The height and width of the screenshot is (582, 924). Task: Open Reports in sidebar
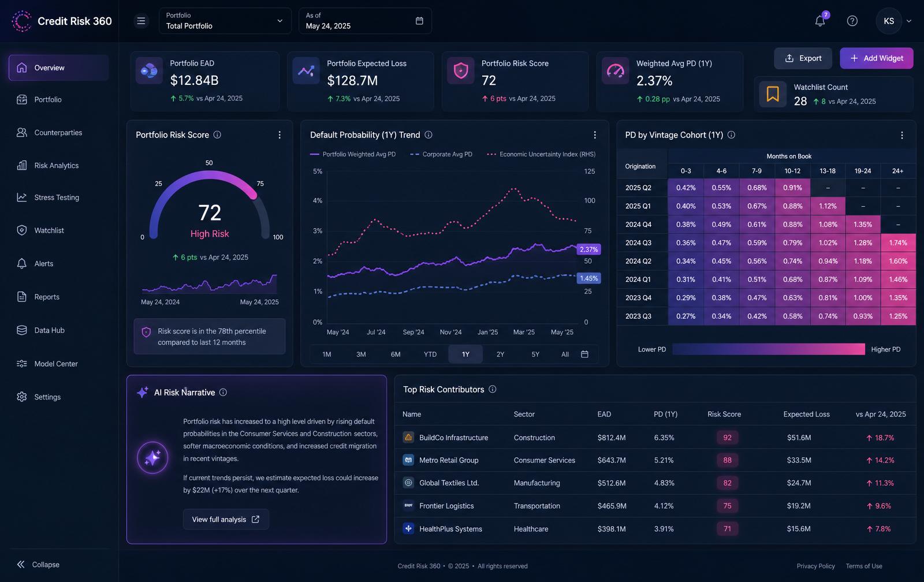coord(59,297)
